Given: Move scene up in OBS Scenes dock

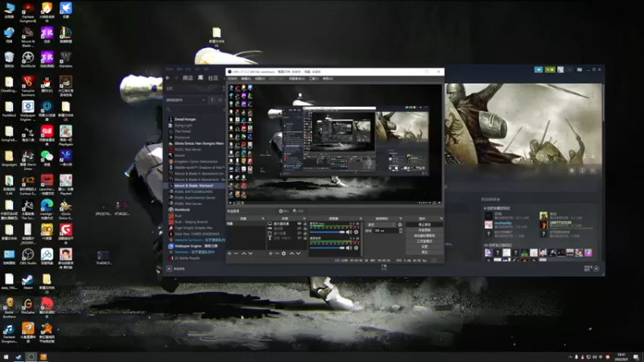Looking at the screenshot, I should tap(244, 253).
